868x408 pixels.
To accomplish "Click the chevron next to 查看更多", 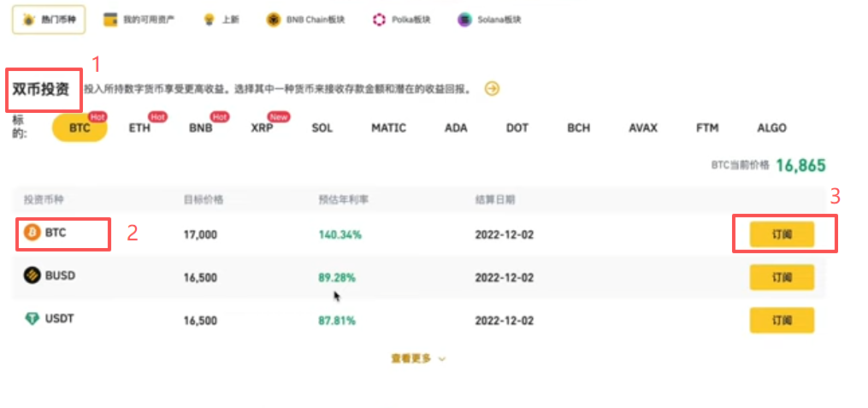I will click(x=442, y=358).
